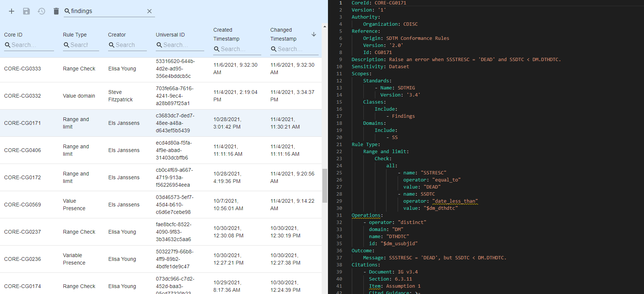Click the Creator search filter
Screen dimensions: 644x294
pos(127,45)
